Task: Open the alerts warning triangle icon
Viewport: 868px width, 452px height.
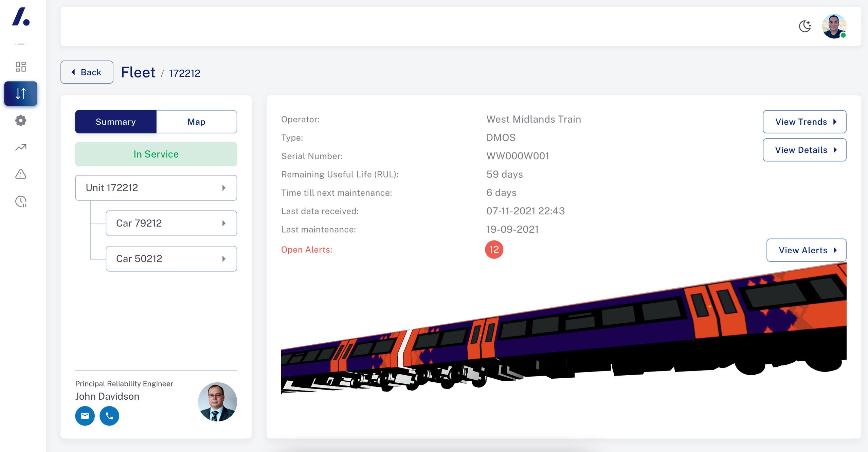Action: click(21, 174)
